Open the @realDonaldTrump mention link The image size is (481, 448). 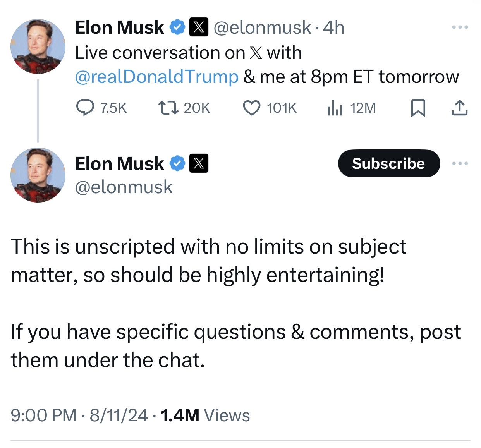(156, 77)
